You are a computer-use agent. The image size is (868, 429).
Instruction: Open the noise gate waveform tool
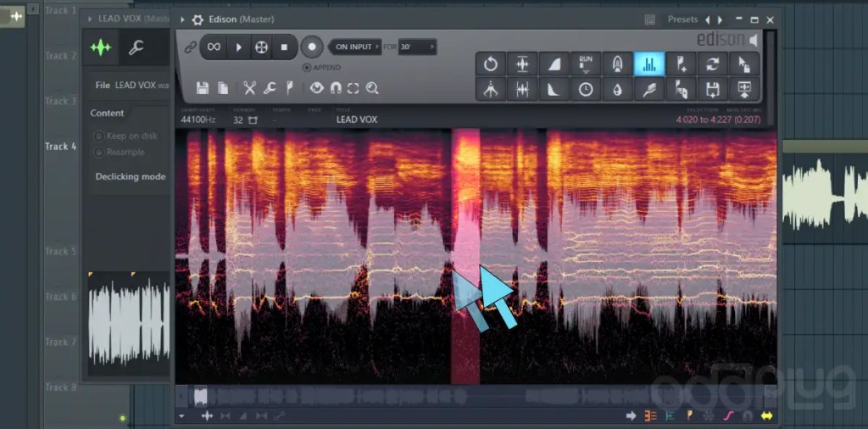(x=522, y=89)
